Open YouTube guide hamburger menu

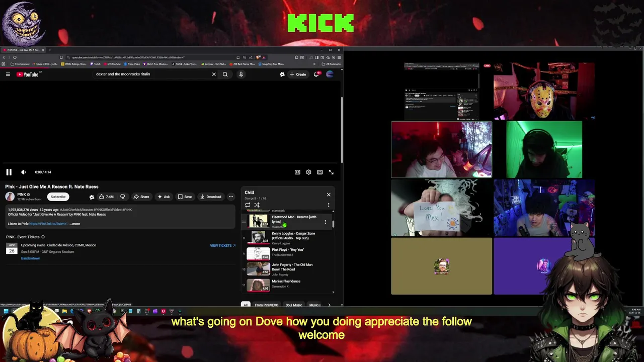tap(8, 74)
